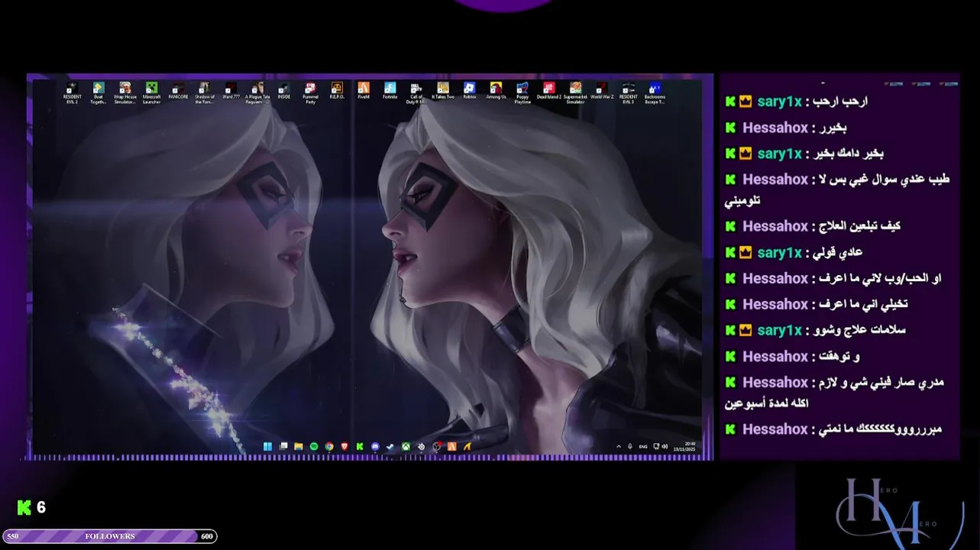
Task: Click the Hessahox message 'و توهقت'
Action: click(839, 356)
